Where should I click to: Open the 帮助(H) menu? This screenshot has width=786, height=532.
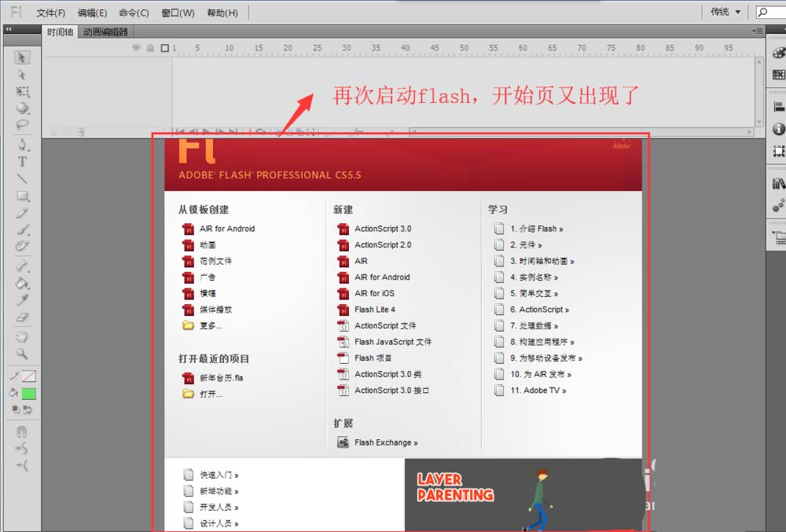[x=222, y=13]
